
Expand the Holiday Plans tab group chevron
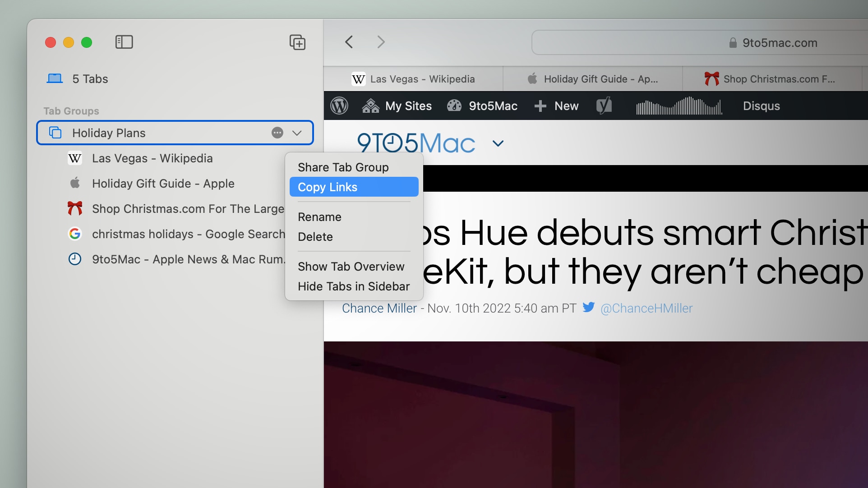click(297, 133)
